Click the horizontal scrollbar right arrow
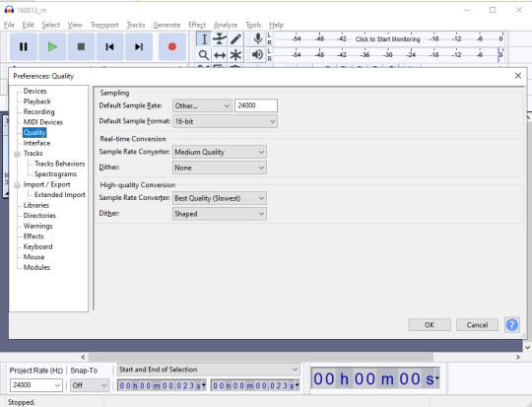Image resolution: width=532 pixels, height=407 pixels. point(518,357)
